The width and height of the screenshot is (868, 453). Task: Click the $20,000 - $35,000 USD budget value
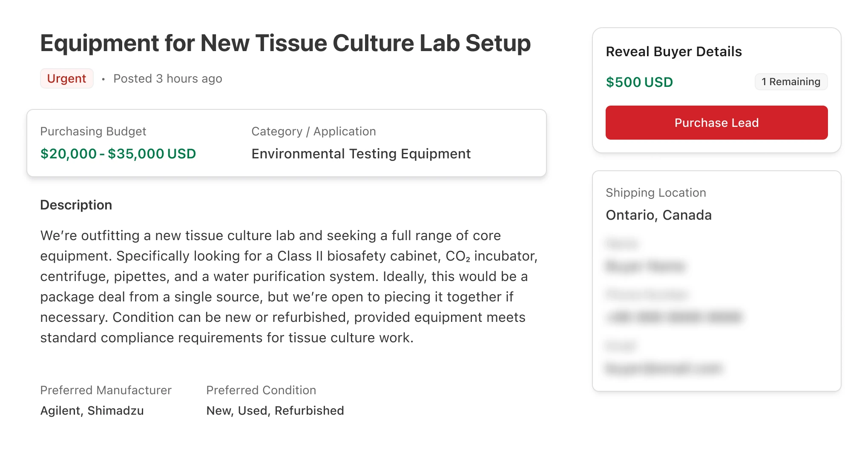(x=118, y=154)
